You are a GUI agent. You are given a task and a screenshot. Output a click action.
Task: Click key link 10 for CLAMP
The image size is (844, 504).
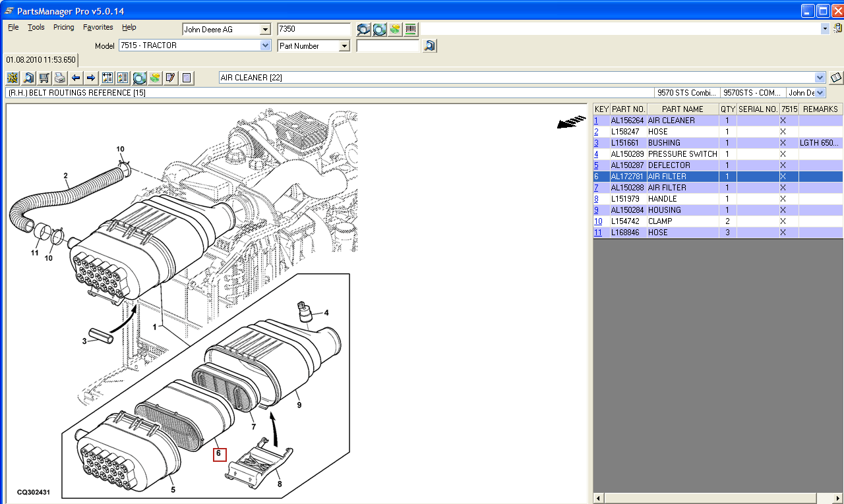click(x=598, y=221)
